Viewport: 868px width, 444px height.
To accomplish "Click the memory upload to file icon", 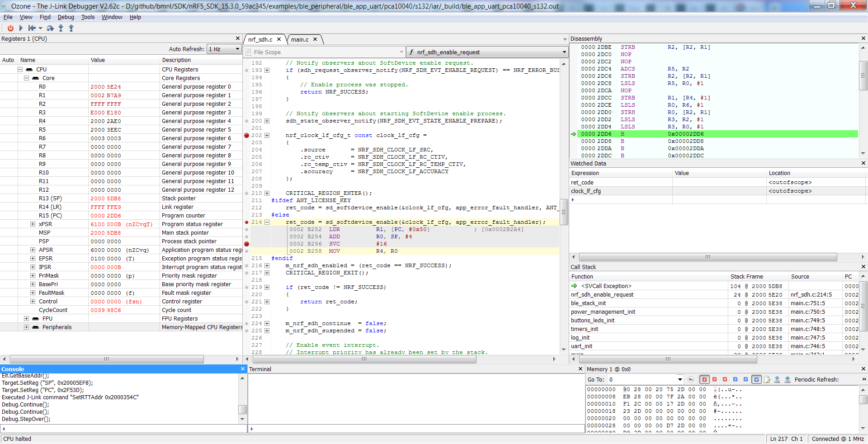I will (777, 379).
